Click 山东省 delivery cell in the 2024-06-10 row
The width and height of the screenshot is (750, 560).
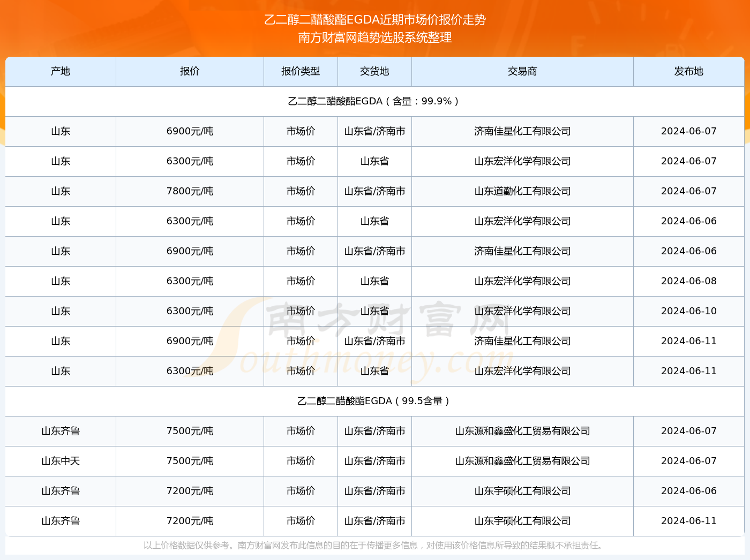click(374, 311)
